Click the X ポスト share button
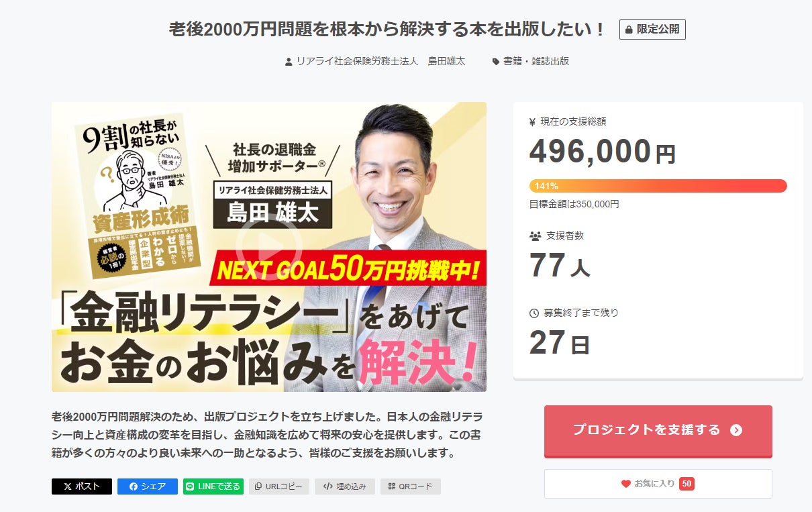The width and height of the screenshot is (812, 512). 82,487
